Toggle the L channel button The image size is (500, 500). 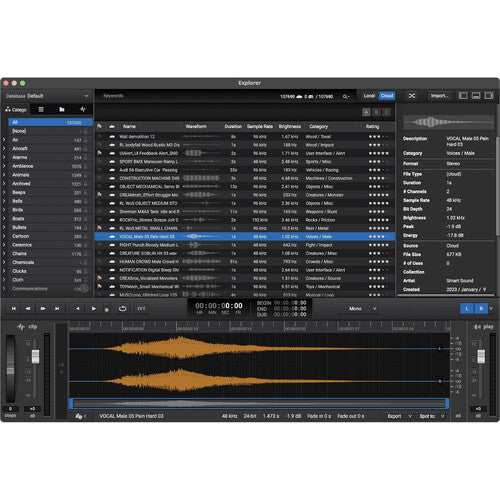467,308
